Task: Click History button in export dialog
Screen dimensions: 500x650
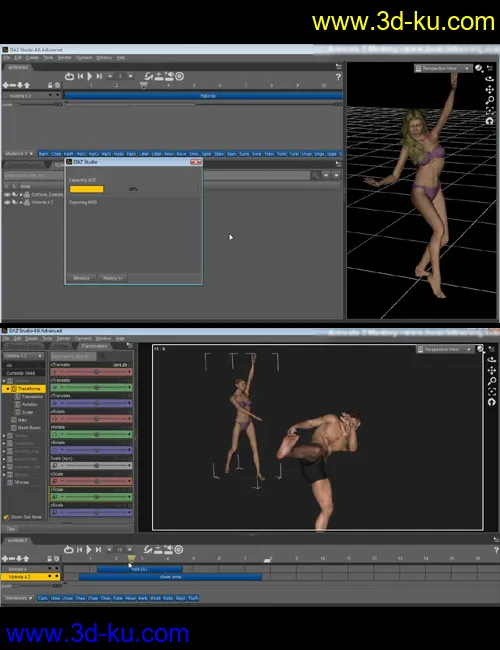Action: coord(112,278)
